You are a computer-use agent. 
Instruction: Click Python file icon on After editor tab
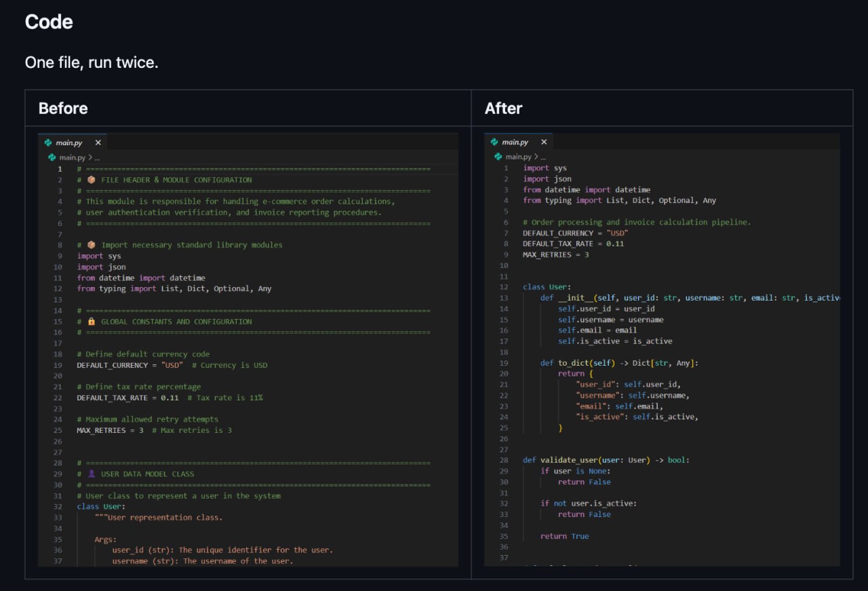(x=494, y=142)
